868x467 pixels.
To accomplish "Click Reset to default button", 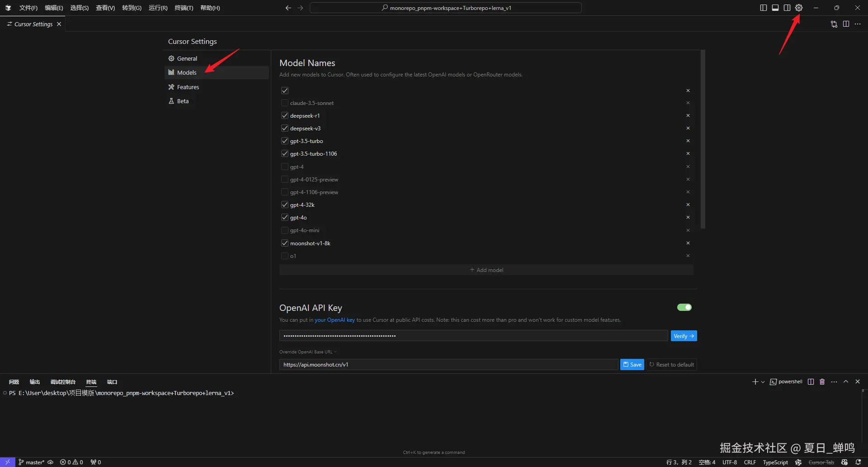I will point(672,365).
